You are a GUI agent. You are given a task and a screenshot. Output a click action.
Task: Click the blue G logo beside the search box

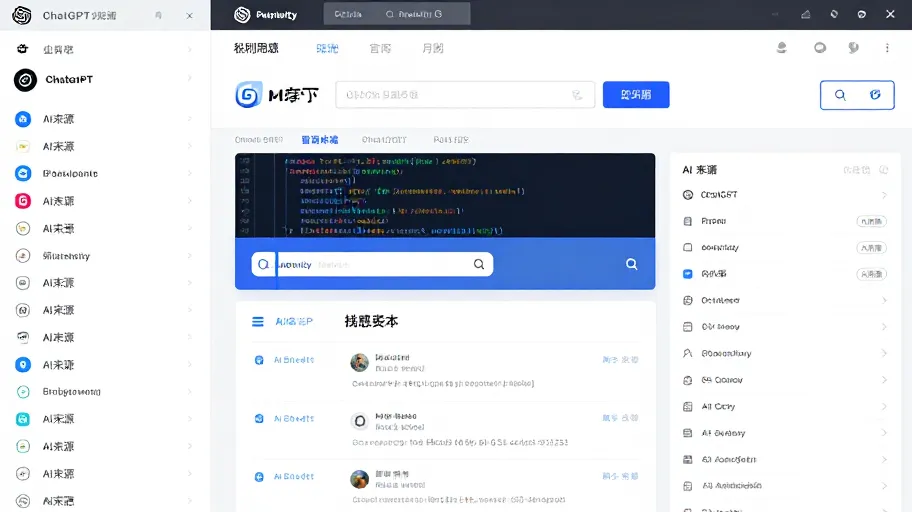tap(248, 94)
